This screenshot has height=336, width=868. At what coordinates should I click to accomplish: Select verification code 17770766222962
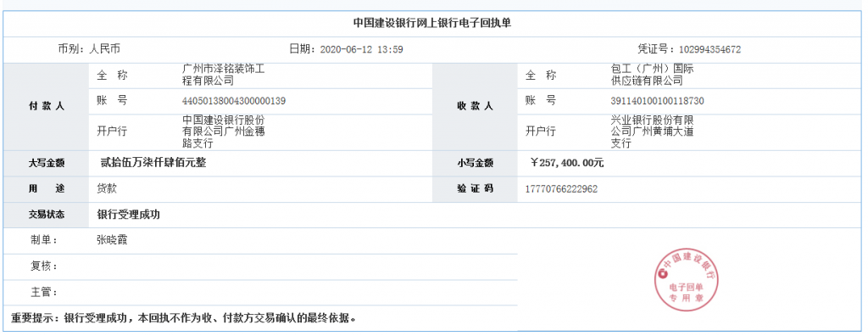point(561,189)
